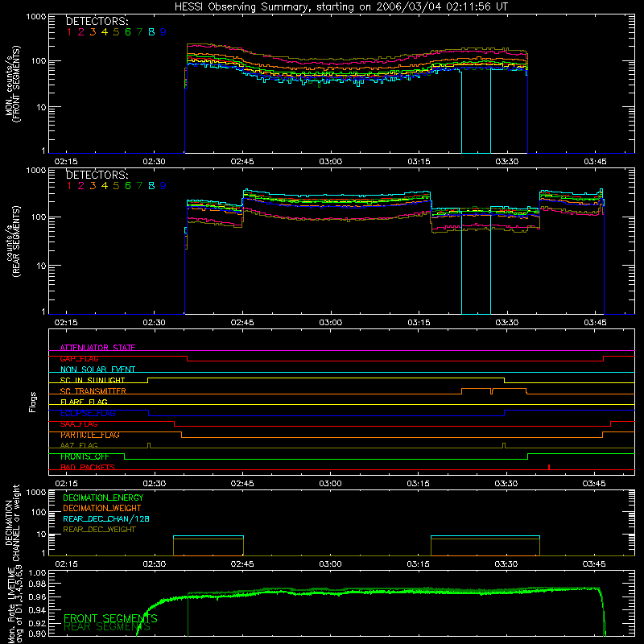The image size is (644, 644).
Task: Pick detector 1 in rear segments legend
Action: coord(69,186)
